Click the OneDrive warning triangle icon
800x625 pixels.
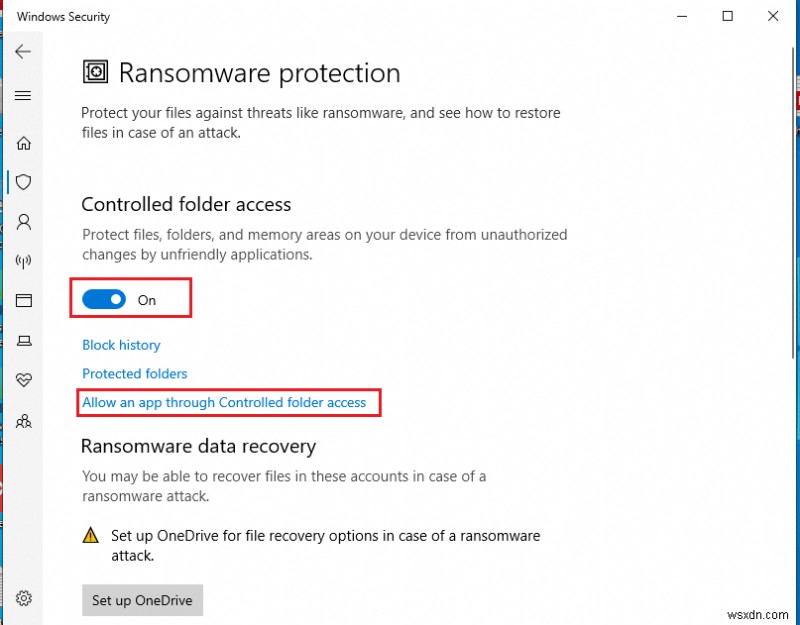pyautogui.click(x=91, y=536)
